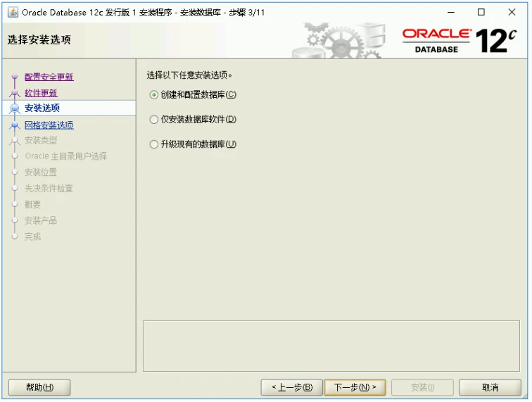The width and height of the screenshot is (532, 402).
Task: Click the 安装产品 step text
Action: (41, 220)
